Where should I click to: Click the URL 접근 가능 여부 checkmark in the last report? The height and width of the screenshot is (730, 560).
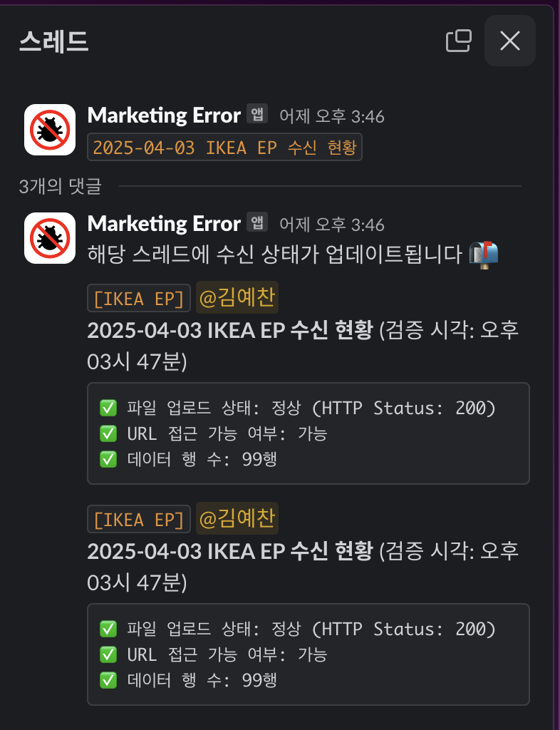[108, 654]
